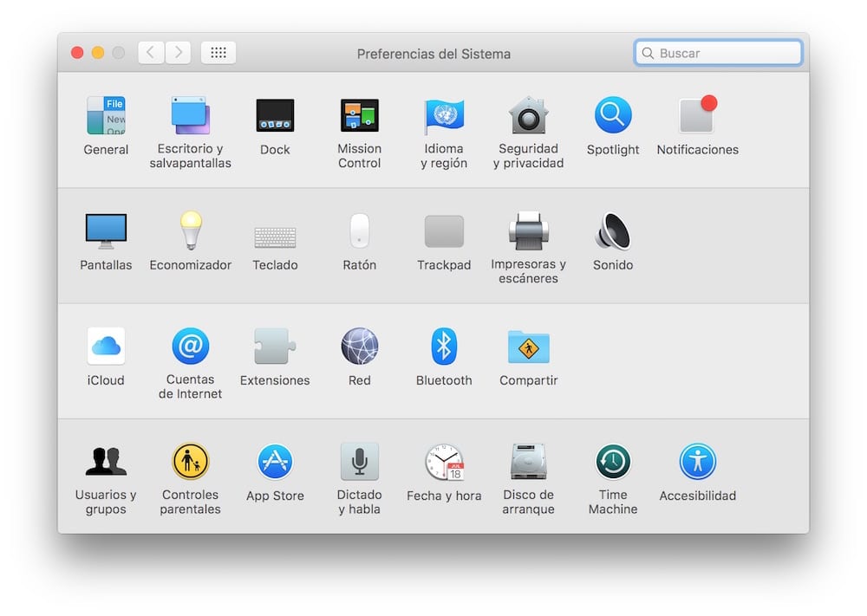The image size is (867, 616).
Task: Open Seguridad y privacidad settings
Action: [x=528, y=116]
